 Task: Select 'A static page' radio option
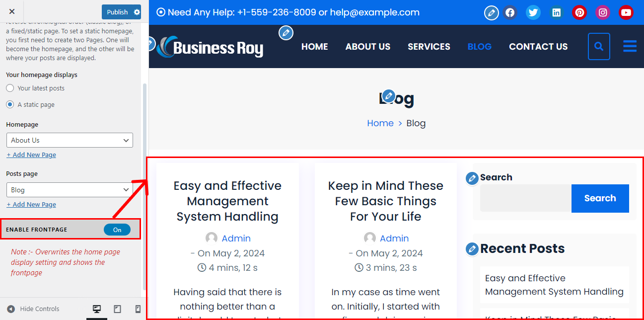[x=10, y=105]
